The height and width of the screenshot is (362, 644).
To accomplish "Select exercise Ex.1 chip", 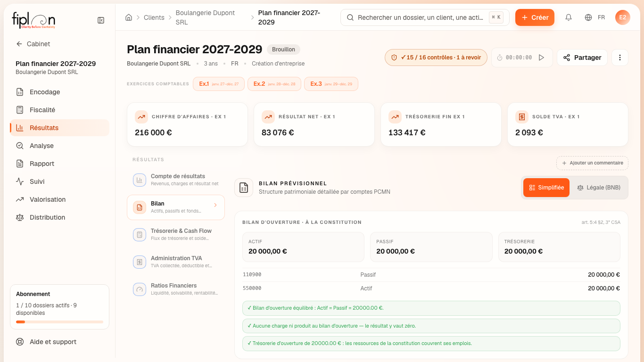I will point(219,84).
